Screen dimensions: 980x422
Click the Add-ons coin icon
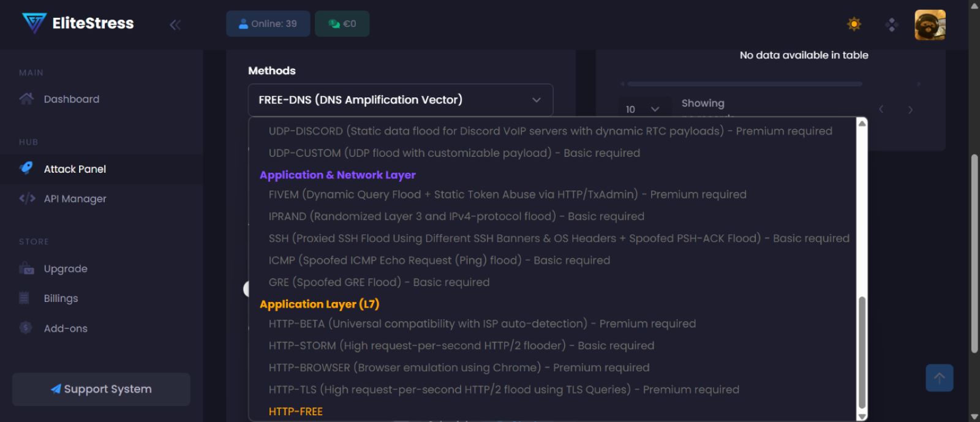(26, 328)
